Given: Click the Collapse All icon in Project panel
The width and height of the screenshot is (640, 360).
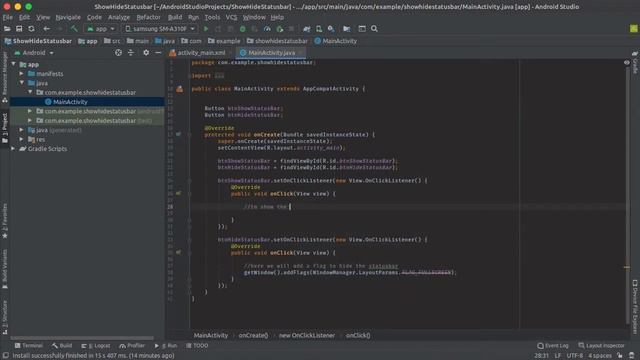Looking at the screenshot, I should (x=131, y=53).
